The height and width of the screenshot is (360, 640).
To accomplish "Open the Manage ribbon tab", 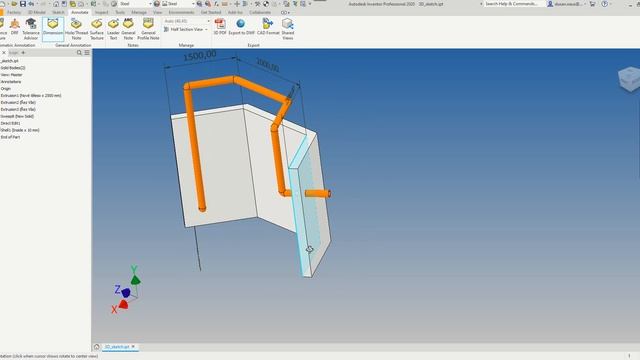I will click(139, 13).
